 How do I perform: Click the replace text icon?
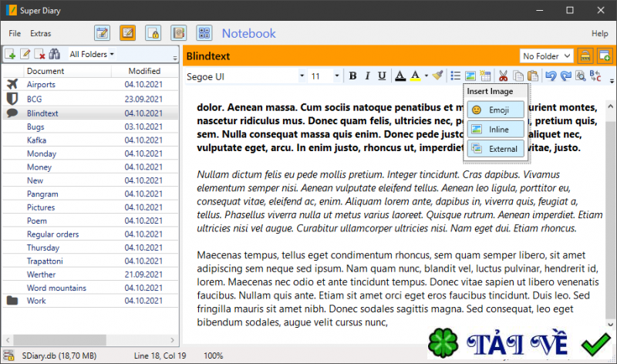[x=595, y=76]
